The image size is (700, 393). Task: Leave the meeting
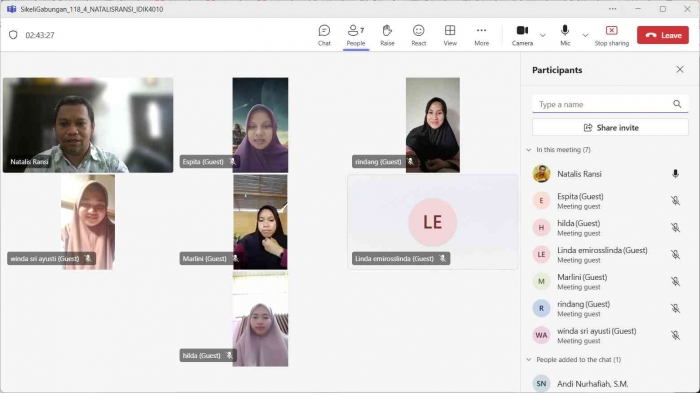[x=662, y=35]
